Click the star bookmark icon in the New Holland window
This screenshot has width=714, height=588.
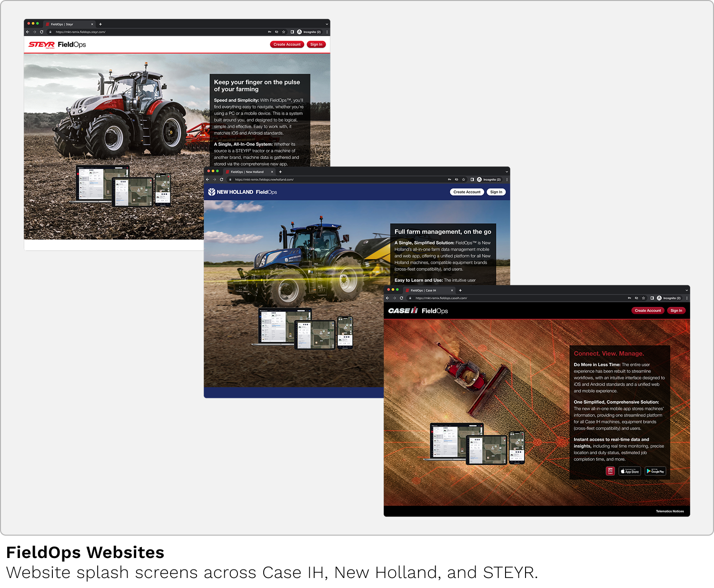pos(464,179)
